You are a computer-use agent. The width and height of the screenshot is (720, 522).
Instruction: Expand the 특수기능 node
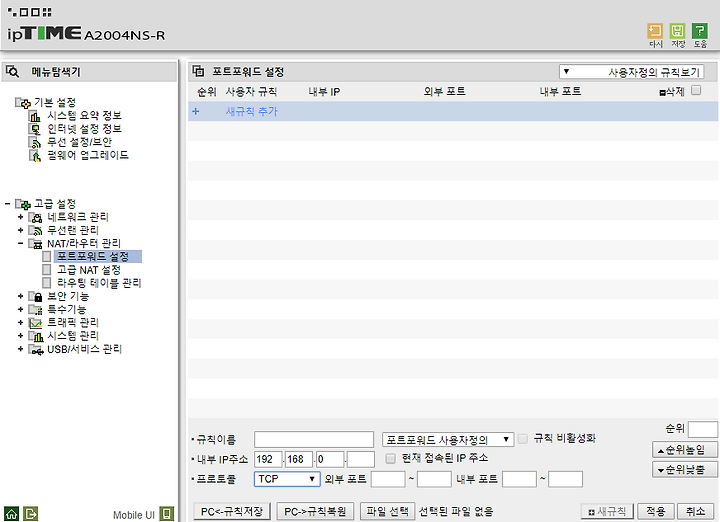(20, 309)
